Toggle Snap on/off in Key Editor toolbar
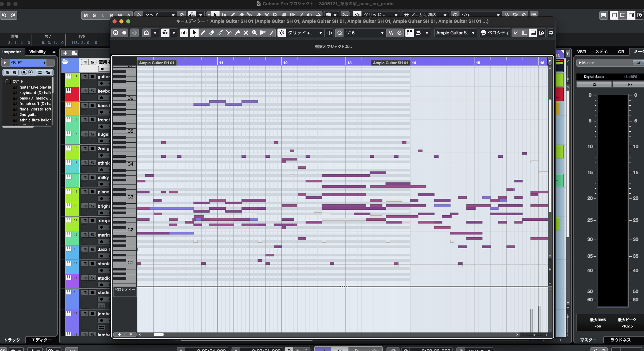Screen dimensions: 644x351 (282, 33)
